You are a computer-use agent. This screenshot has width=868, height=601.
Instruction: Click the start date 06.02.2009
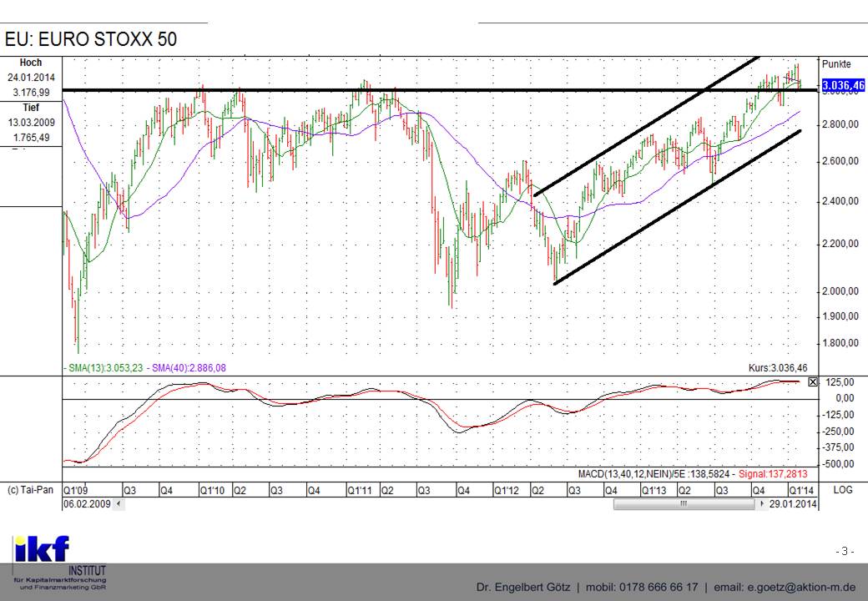pyautogui.click(x=87, y=503)
